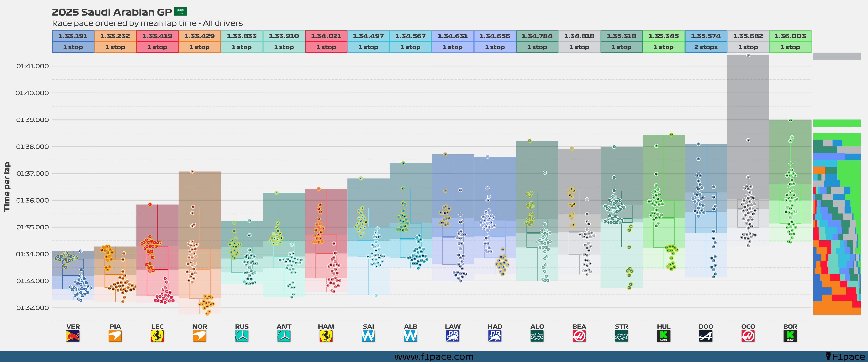Screen dimensions: 868x362
Task: Click the Ferrari logo under HAM
Action: coord(326,336)
